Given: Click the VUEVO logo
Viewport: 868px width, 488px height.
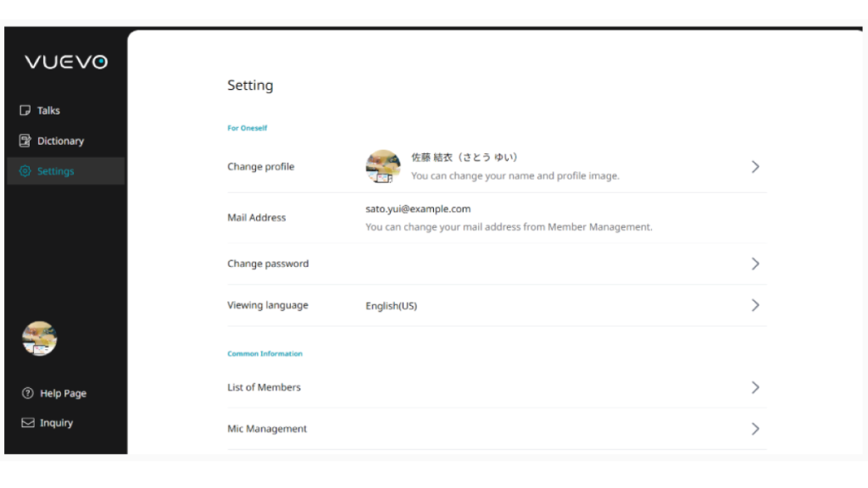Looking at the screenshot, I should pos(66,62).
